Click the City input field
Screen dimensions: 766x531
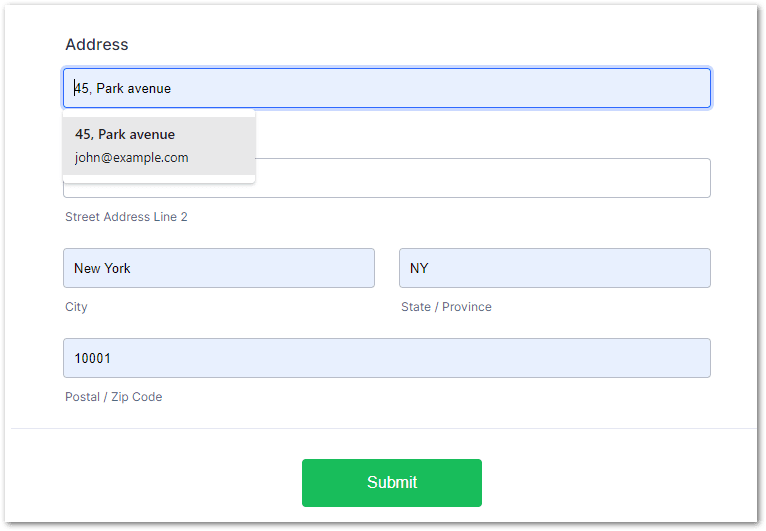[x=218, y=268]
